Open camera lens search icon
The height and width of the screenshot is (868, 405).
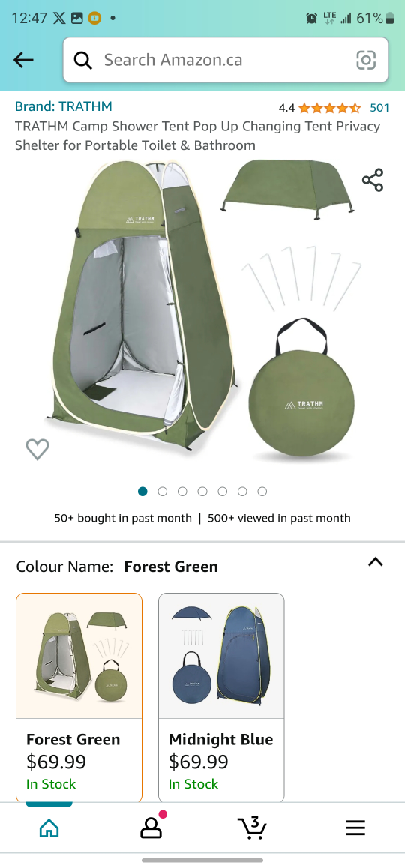point(366,60)
